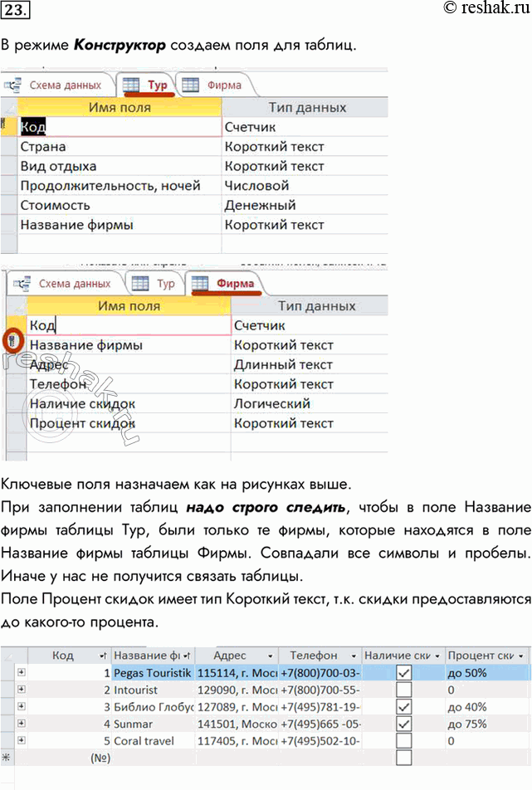Click the Длинный текст data type cell
532x790 pixels.
point(310,364)
